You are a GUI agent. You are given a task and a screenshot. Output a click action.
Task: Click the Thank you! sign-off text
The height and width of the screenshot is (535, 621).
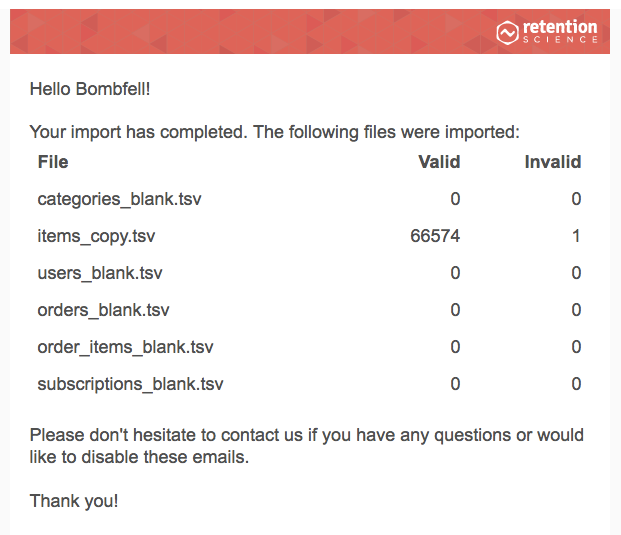point(74,501)
